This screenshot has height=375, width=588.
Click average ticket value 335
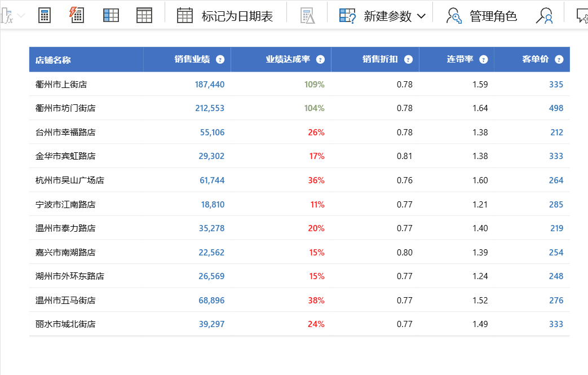click(556, 85)
